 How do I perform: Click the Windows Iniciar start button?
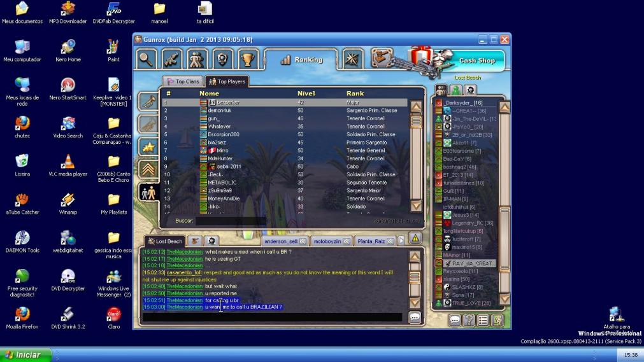(x=25, y=355)
